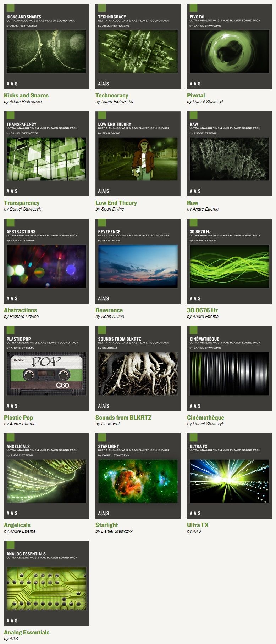276x644 pixels.
Task: Open the Starlight nebula cover artwork
Action: click(x=138, y=476)
